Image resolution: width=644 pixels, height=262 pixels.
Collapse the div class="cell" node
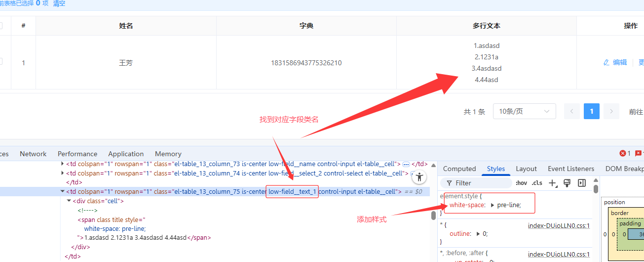tap(69, 201)
